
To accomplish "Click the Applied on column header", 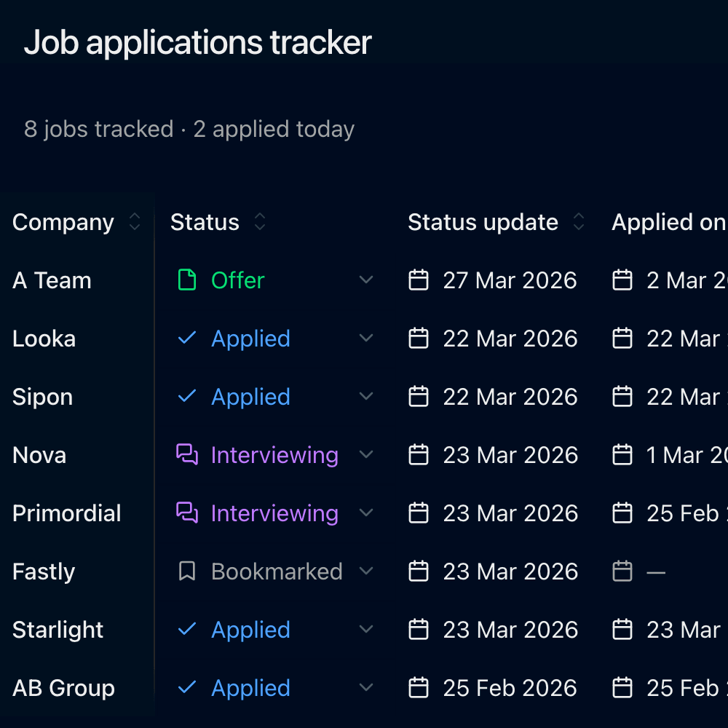I will [668, 222].
